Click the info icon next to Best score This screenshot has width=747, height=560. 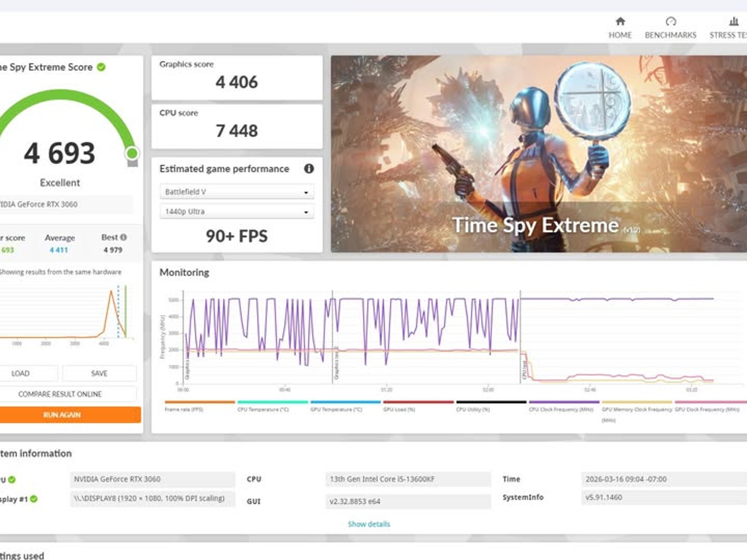[x=124, y=237]
